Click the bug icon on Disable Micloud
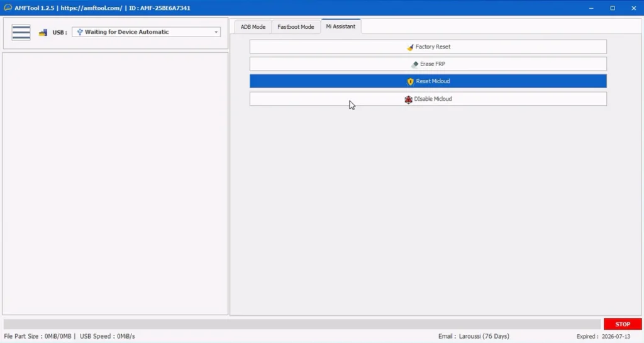The image size is (644, 343). pyautogui.click(x=408, y=99)
